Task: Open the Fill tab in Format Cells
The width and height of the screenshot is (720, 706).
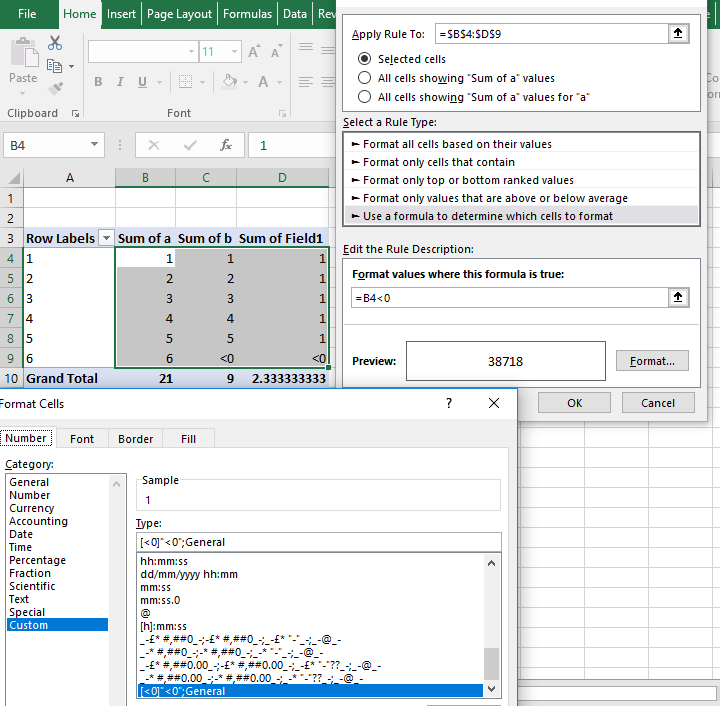Action: coord(188,439)
